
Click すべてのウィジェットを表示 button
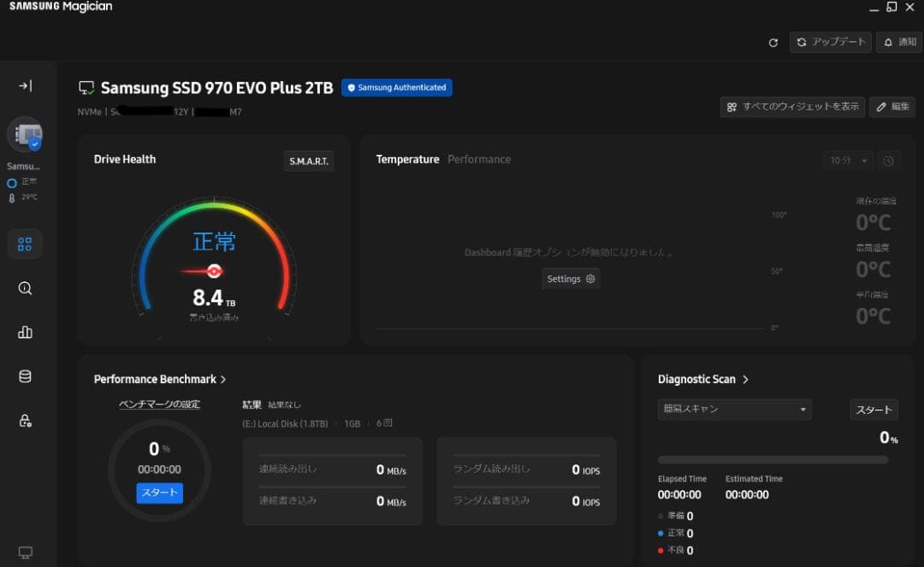click(792, 107)
